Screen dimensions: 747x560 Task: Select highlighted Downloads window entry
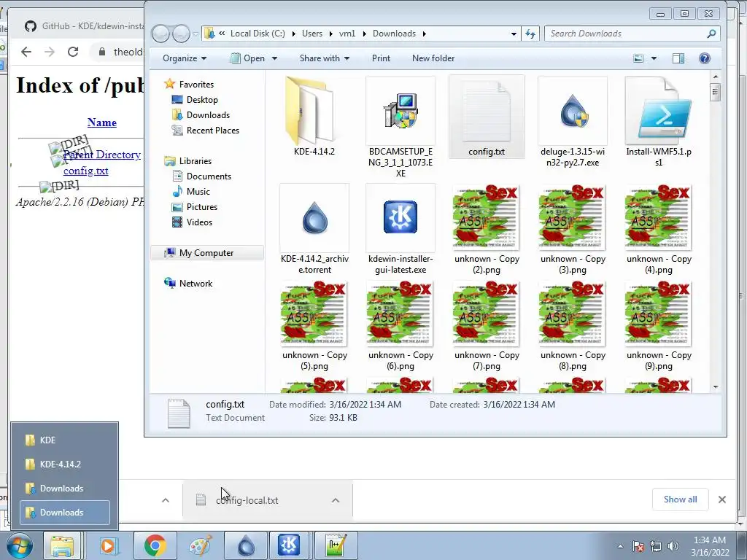(65, 513)
